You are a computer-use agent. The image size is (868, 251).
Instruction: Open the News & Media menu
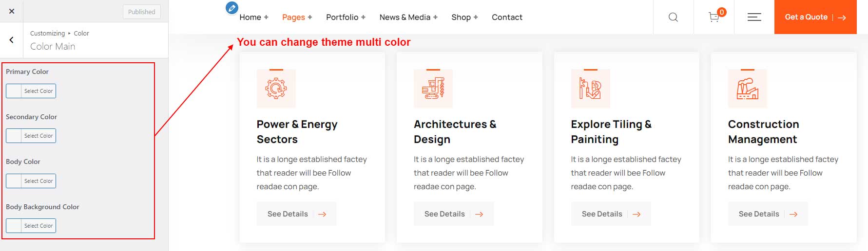[408, 17]
